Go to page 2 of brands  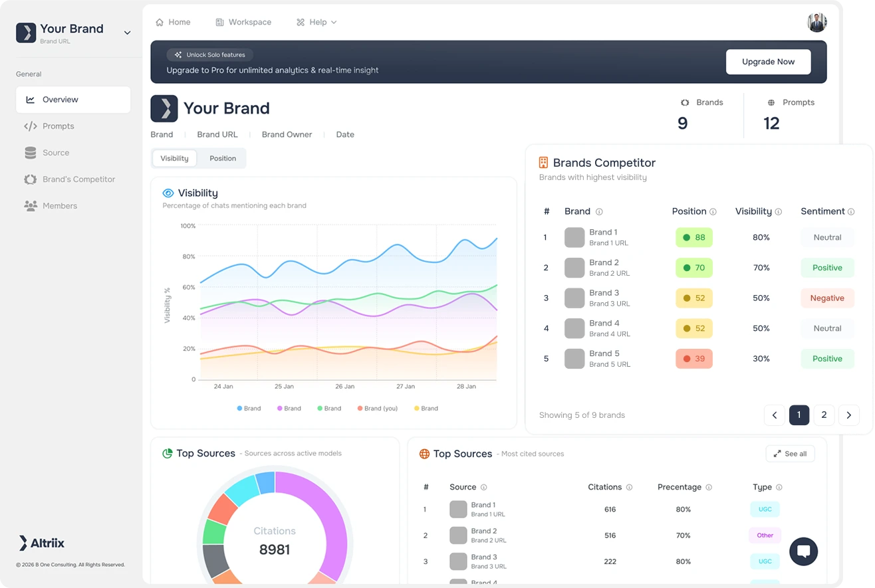coord(824,415)
